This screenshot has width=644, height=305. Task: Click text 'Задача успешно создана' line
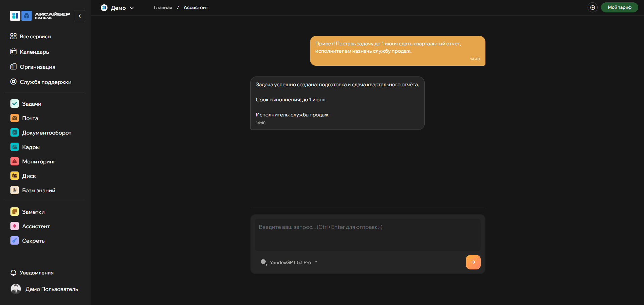pos(337,85)
